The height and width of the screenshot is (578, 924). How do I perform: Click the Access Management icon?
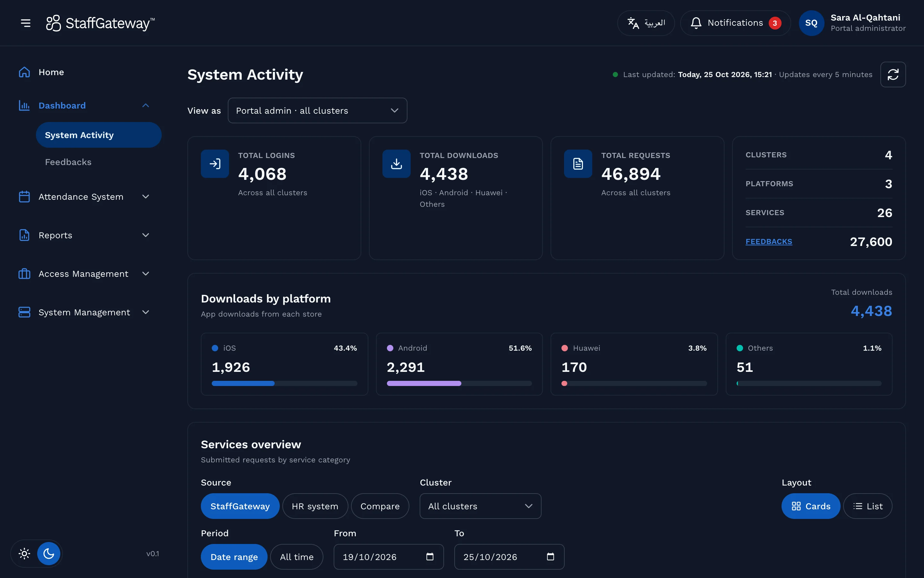[24, 274]
